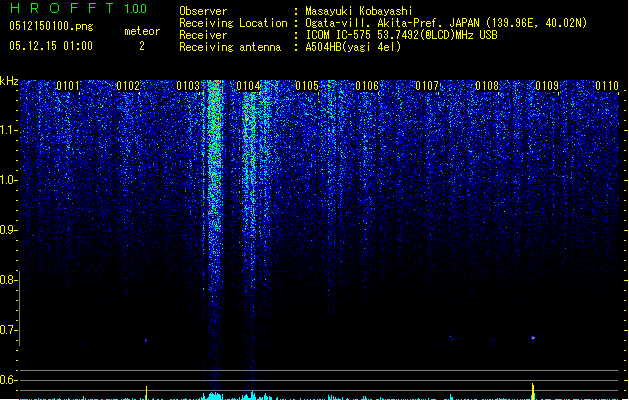Viewport: 629px width, 400px height.
Task: Click the 0106 time marker
Action: [367, 86]
